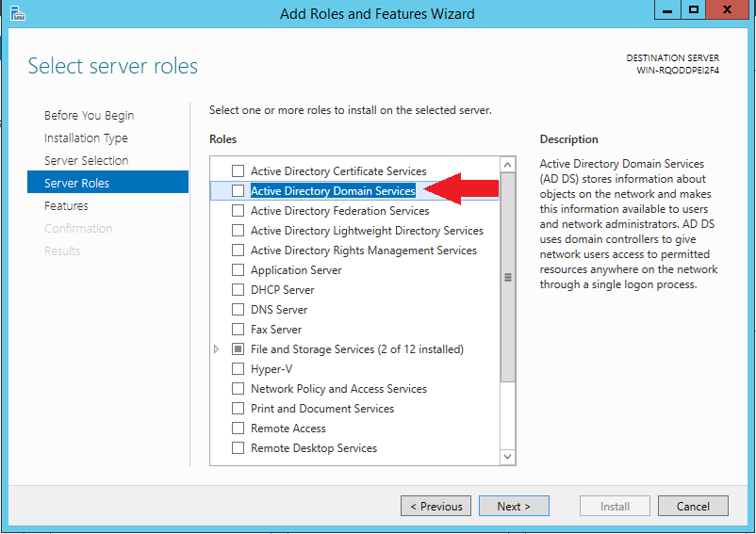Tick the DNS Server checkbox

pyautogui.click(x=238, y=310)
